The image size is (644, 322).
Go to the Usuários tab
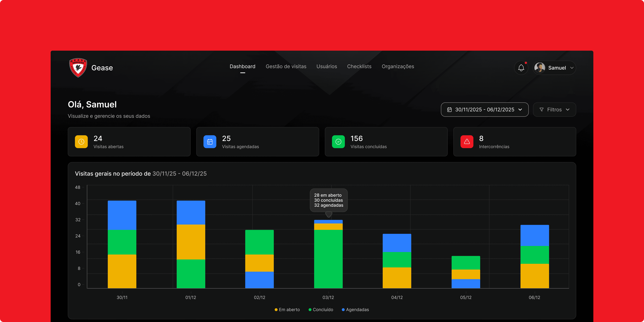327,66
